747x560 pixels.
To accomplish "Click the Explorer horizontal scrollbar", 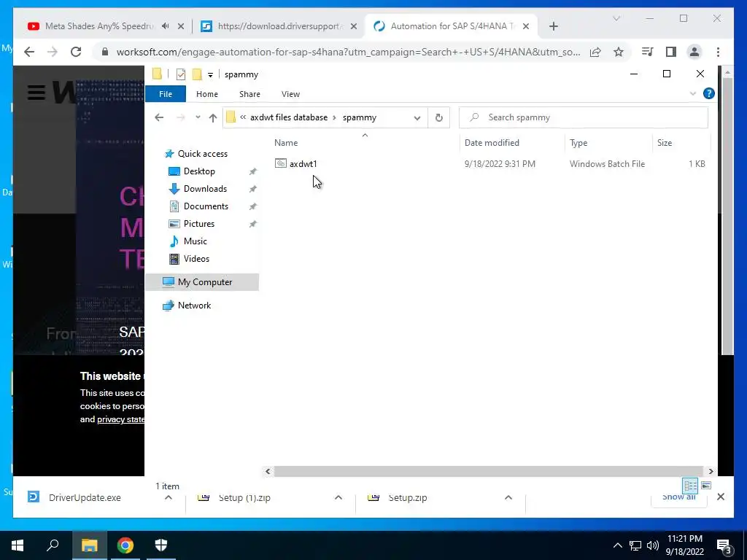I will tap(489, 472).
